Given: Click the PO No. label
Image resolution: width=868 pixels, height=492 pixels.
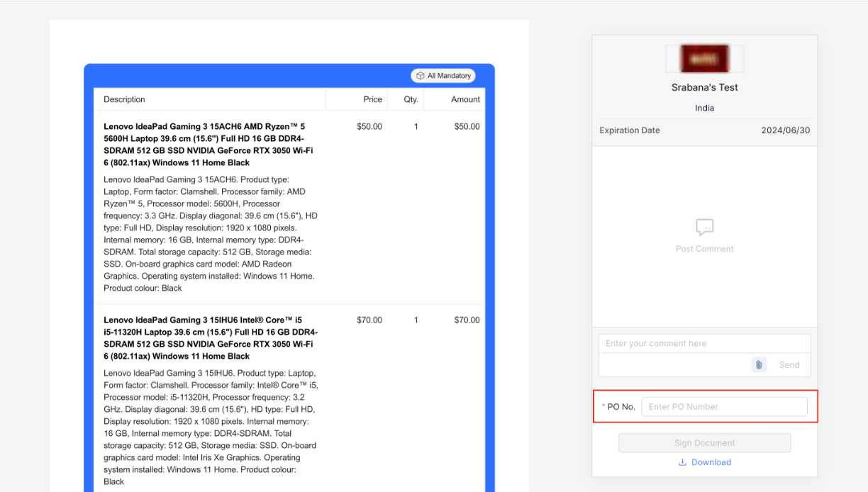Looking at the screenshot, I should [621, 407].
